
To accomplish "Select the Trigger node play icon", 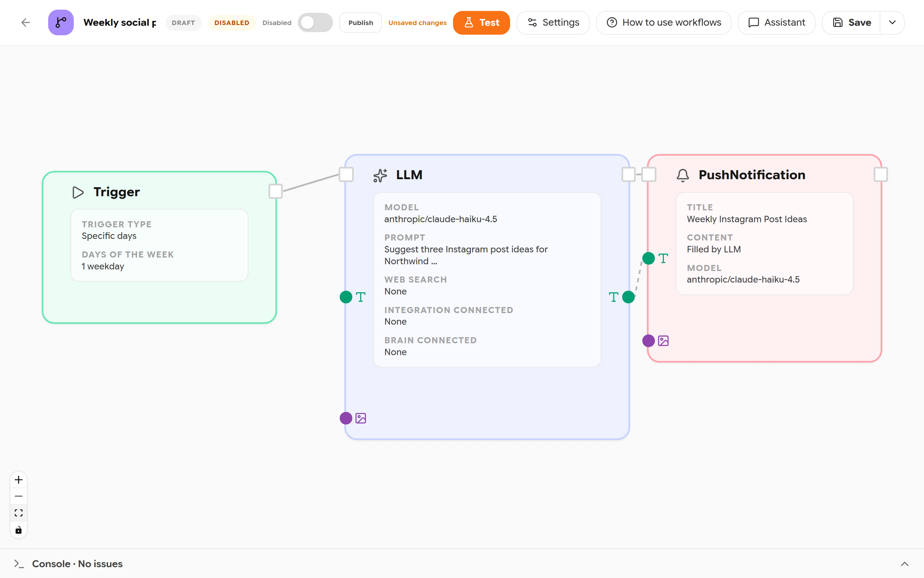I will coord(78,192).
